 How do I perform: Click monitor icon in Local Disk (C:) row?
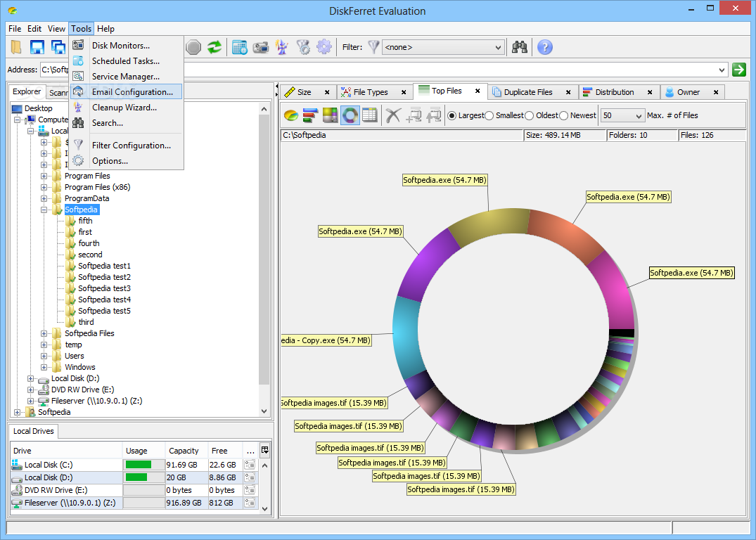tap(250, 465)
